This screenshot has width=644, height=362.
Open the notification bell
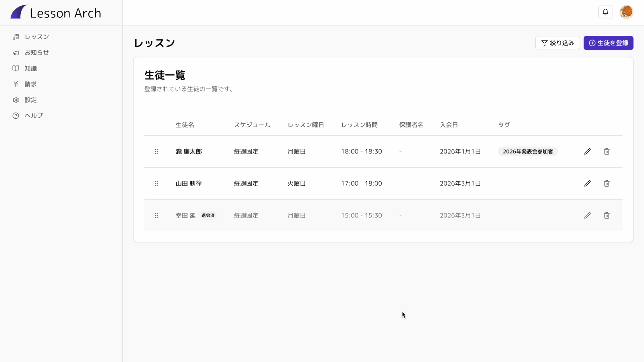coord(605,12)
